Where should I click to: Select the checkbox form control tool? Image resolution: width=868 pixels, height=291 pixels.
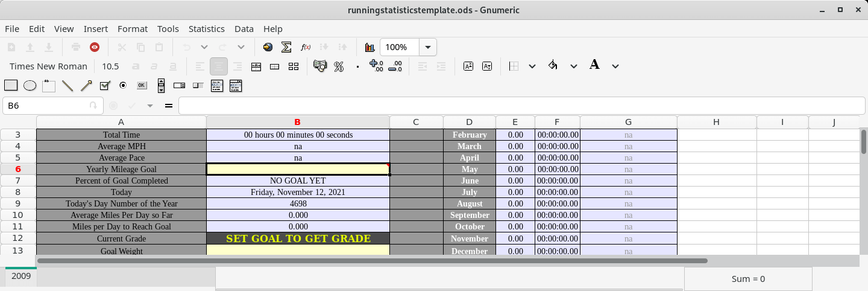[x=104, y=86]
